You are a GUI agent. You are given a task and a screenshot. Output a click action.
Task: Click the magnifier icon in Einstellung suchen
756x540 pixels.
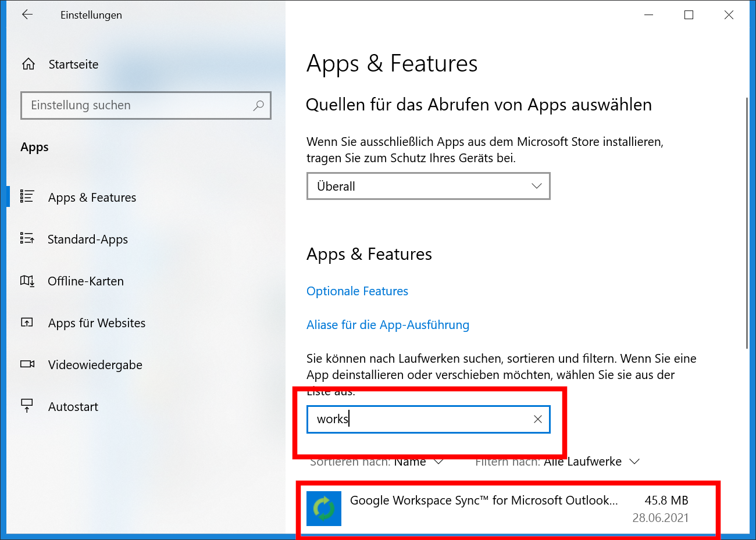pyautogui.click(x=259, y=105)
